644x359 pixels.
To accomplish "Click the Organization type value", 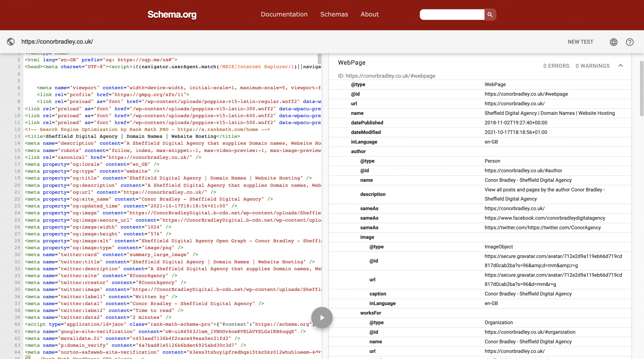I will (498, 322).
